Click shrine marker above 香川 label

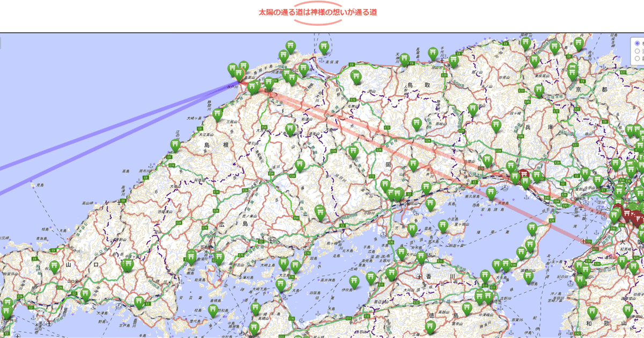click(x=421, y=257)
